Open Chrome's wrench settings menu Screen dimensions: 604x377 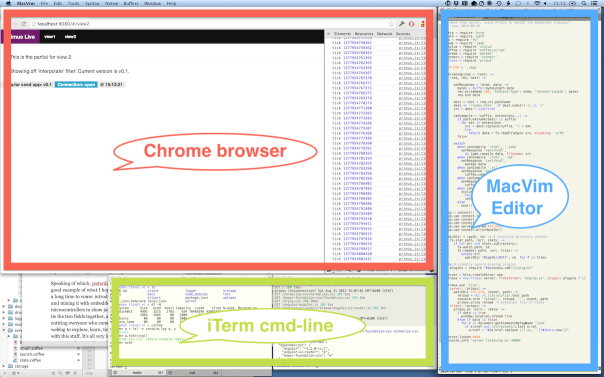click(x=402, y=24)
